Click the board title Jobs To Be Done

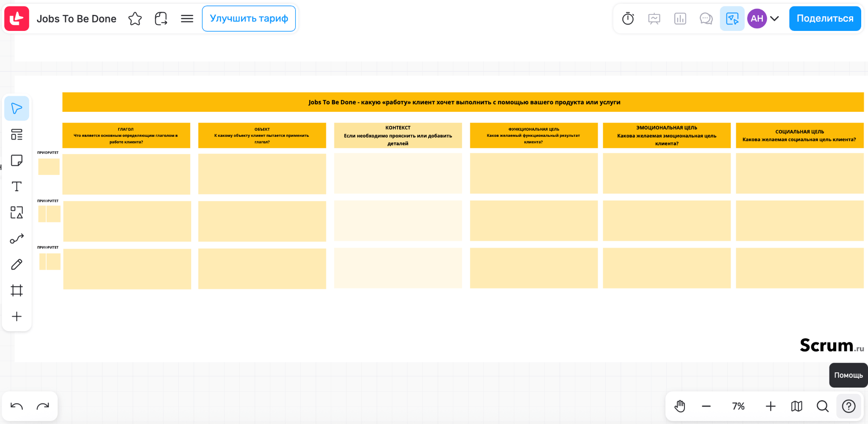coord(77,19)
